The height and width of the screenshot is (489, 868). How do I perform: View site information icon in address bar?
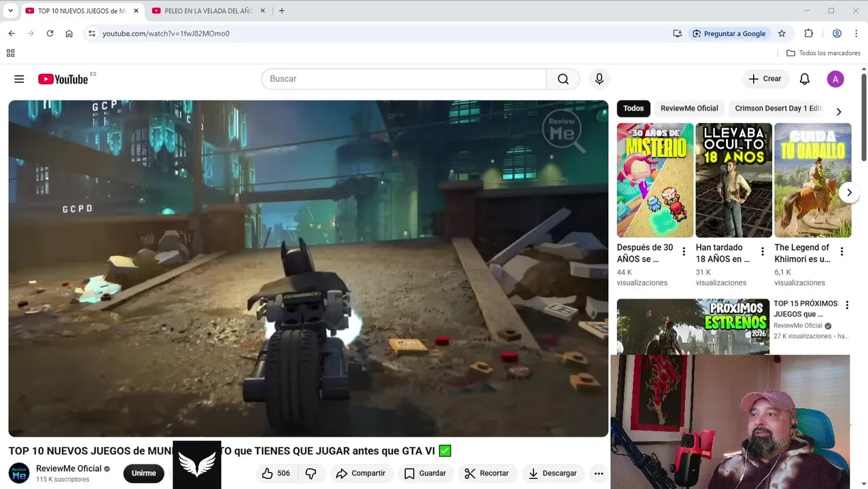(92, 33)
